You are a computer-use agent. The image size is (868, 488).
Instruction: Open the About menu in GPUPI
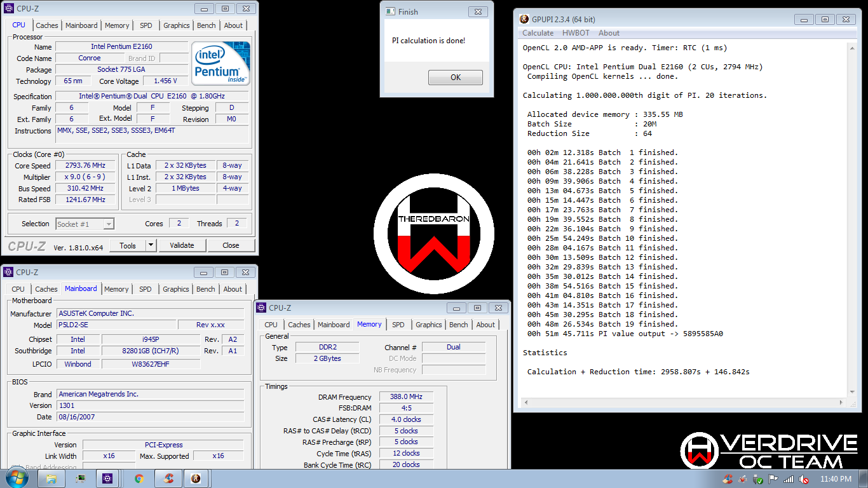(x=609, y=33)
